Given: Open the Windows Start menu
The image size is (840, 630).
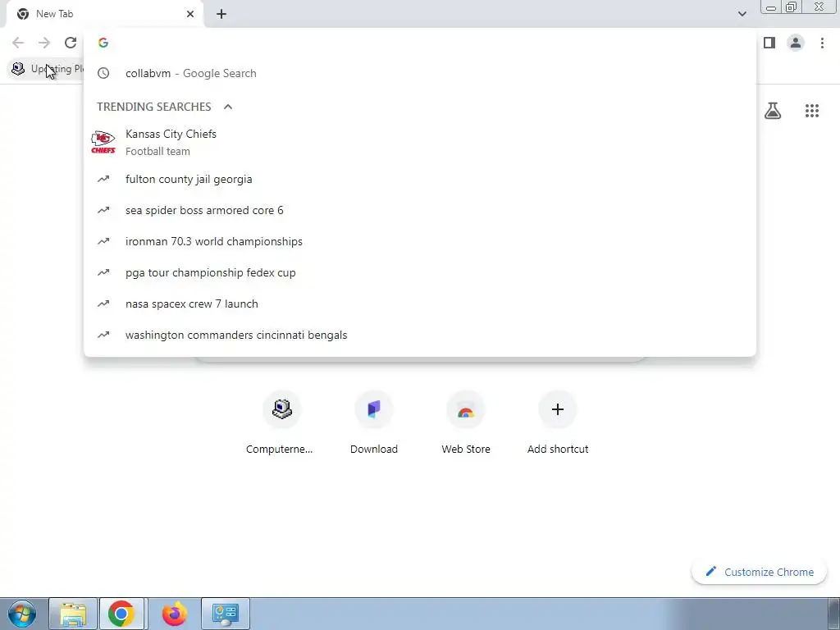Looking at the screenshot, I should 22,614.
